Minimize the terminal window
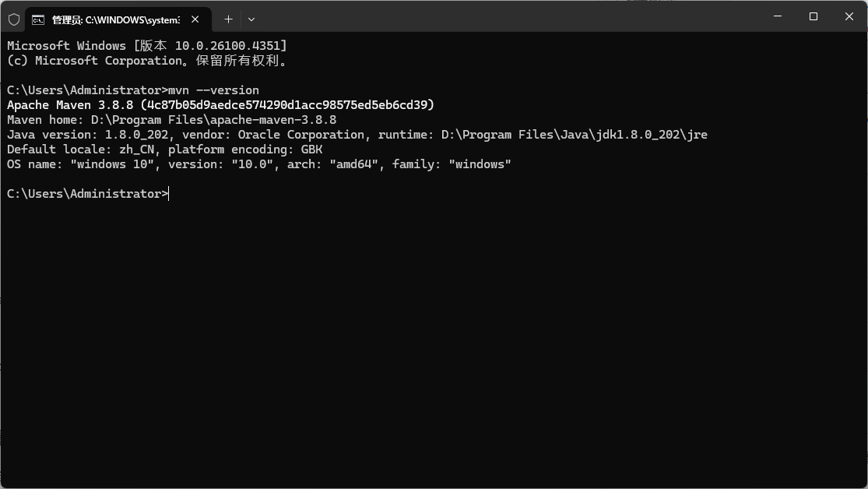868x489 pixels. click(777, 16)
